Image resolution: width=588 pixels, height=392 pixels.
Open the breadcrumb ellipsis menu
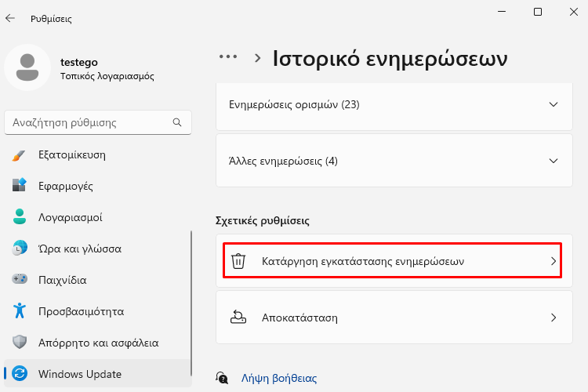[228, 57]
